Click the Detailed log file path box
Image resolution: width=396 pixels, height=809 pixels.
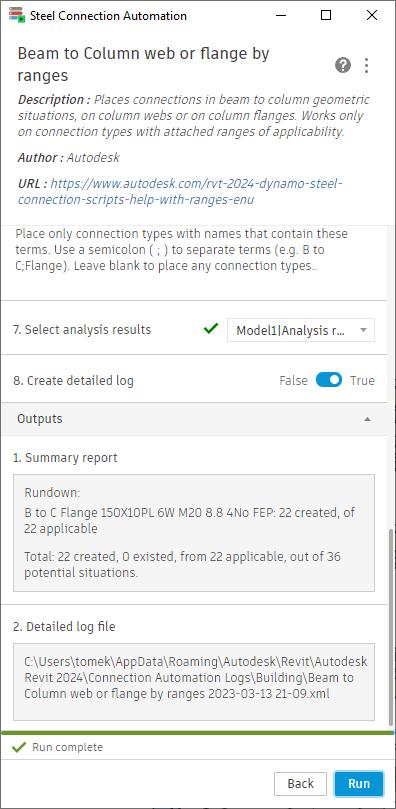(x=194, y=682)
